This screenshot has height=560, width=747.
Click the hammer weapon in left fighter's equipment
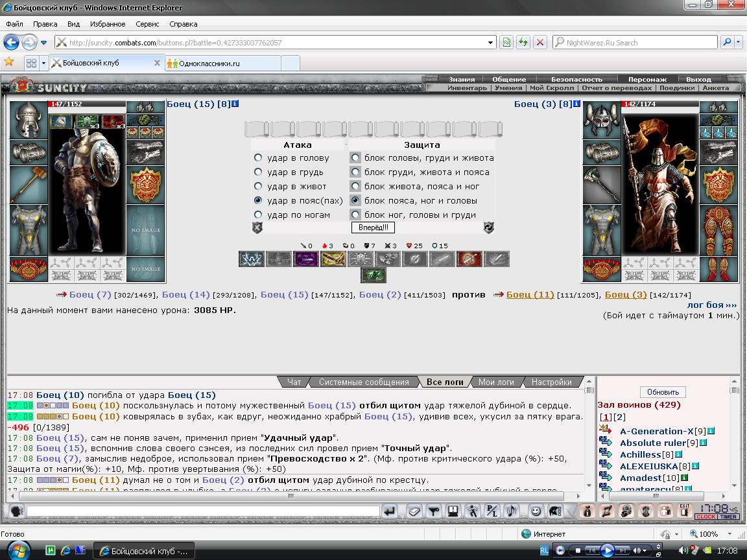[29, 185]
